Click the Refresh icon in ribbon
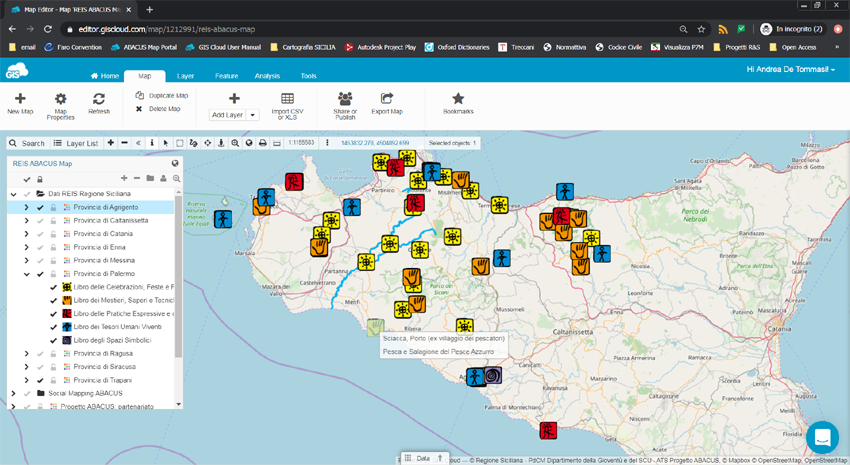Image resolution: width=850 pixels, height=465 pixels. (x=99, y=99)
